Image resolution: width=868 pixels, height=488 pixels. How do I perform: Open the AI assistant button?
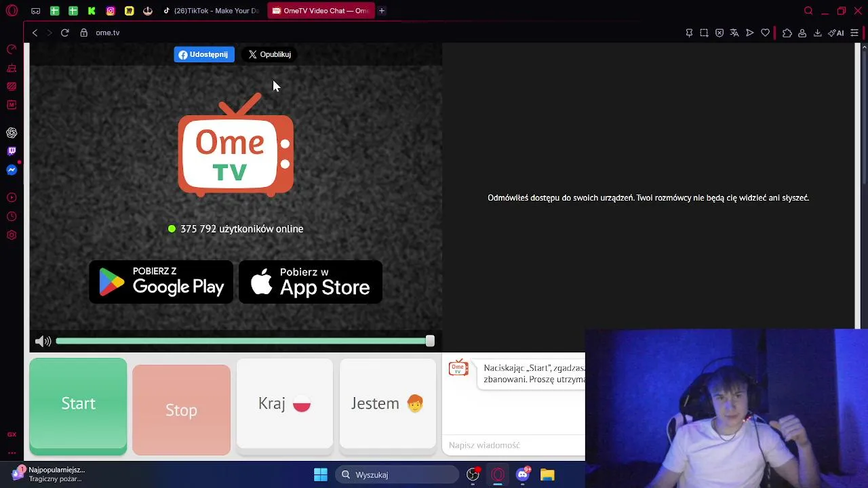pos(836,33)
